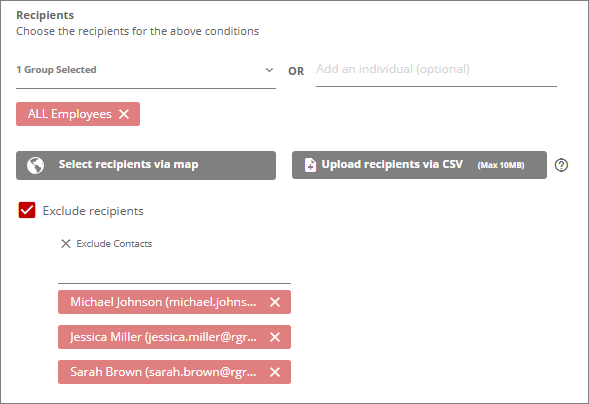Image resolution: width=589 pixels, height=404 pixels.
Task: Click the X beside Exclude Contacts
Action: (66, 244)
